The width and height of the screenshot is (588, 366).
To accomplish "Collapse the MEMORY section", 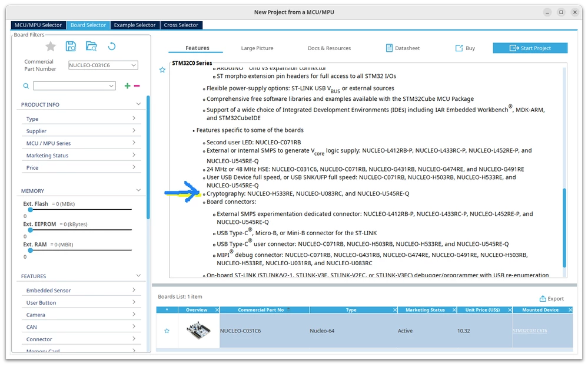I will [x=138, y=190].
